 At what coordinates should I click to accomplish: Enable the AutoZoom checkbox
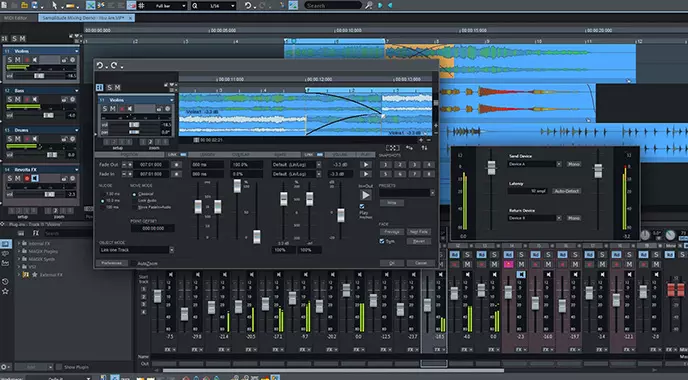click(134, 263)
